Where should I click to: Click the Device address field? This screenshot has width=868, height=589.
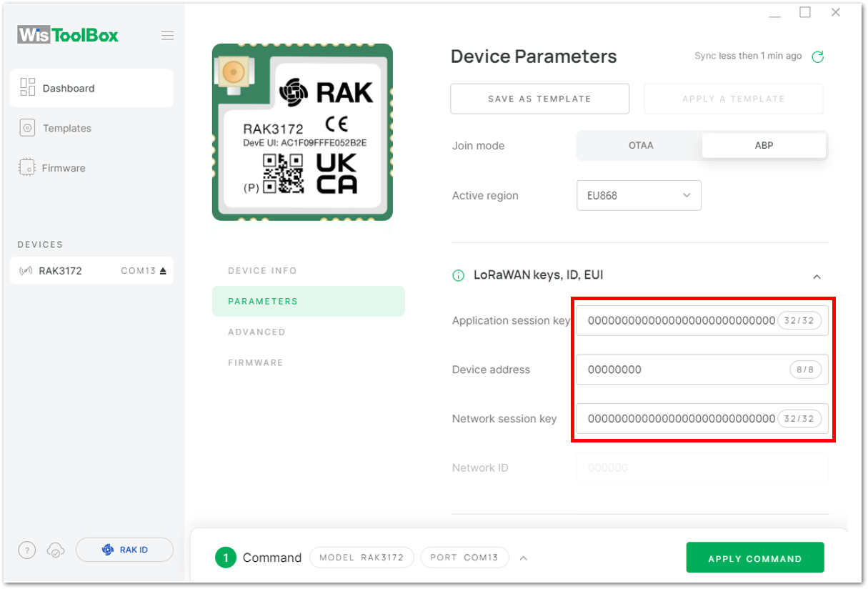[x=702, y=370]
